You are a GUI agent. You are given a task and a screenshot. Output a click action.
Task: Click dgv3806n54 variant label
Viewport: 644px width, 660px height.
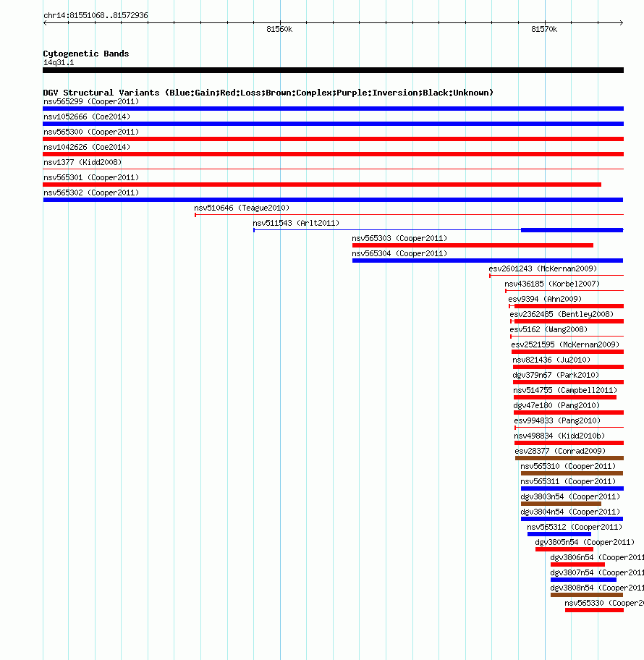point(597,557)
